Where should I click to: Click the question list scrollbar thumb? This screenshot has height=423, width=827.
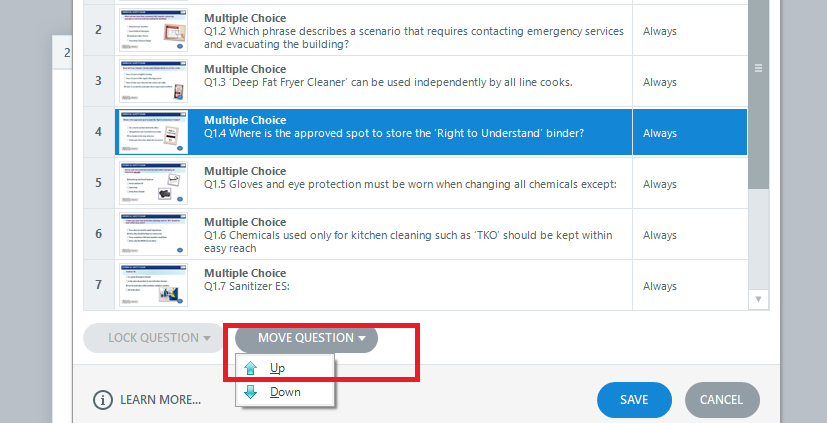758,100
